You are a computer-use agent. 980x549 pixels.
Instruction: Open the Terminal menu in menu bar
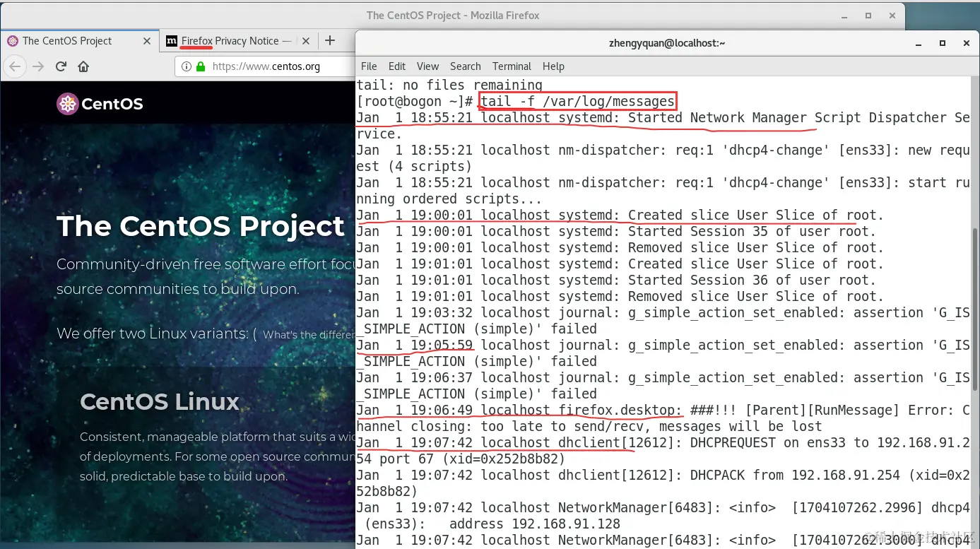[512, 66]
